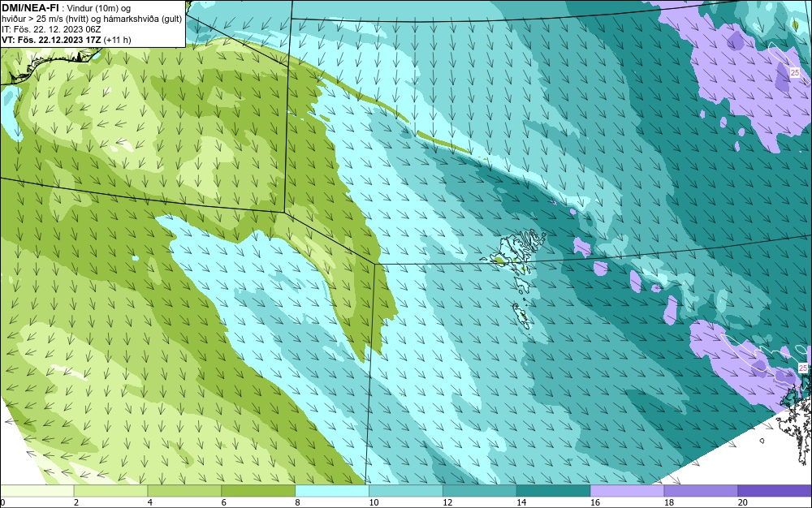
Task: Click the legend scale label "18"
Action: point(669,502)
